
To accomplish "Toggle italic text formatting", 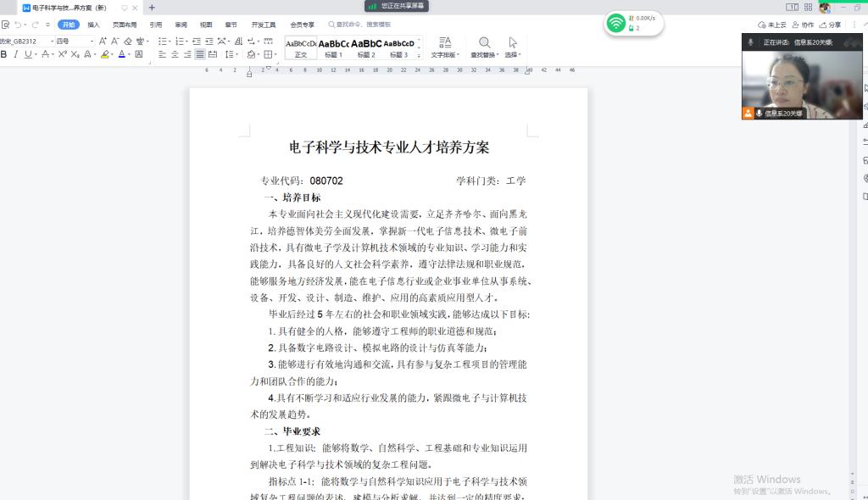I will pos(15,54).
